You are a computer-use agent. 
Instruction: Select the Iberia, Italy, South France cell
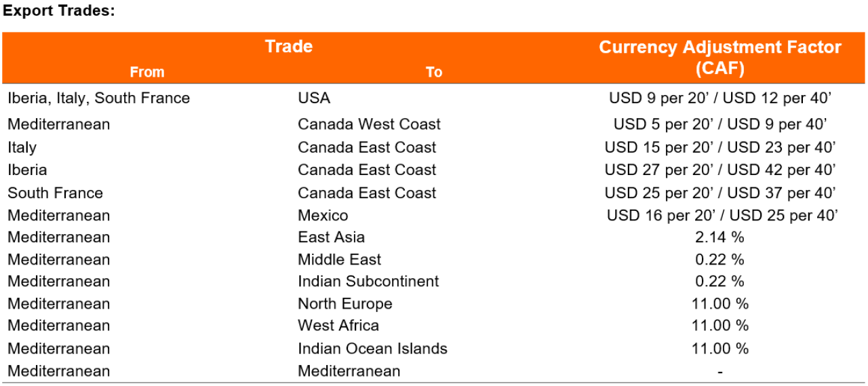[x=99, y=98]
